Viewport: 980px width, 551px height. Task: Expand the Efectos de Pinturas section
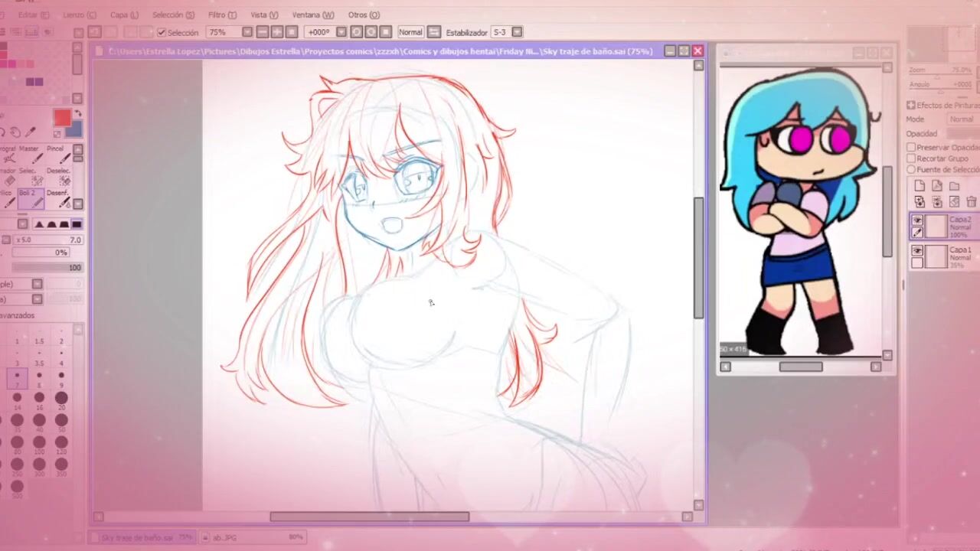click(x=911, y=106)
